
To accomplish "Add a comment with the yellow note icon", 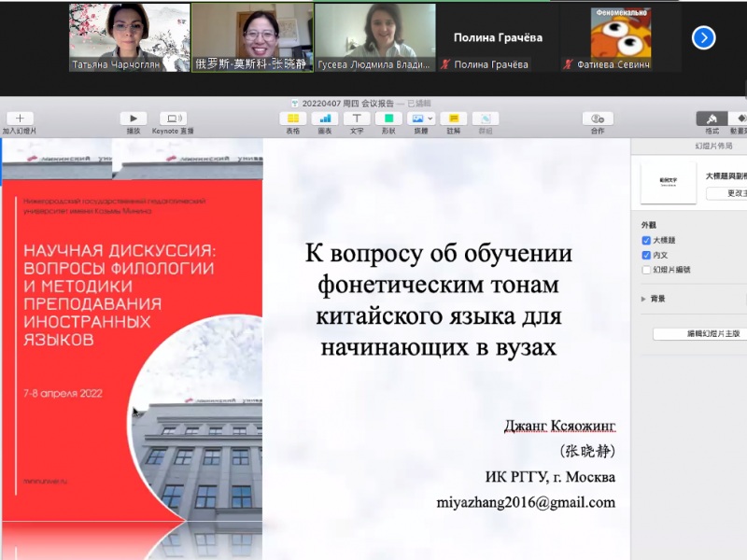I will [x=454, y=119].
